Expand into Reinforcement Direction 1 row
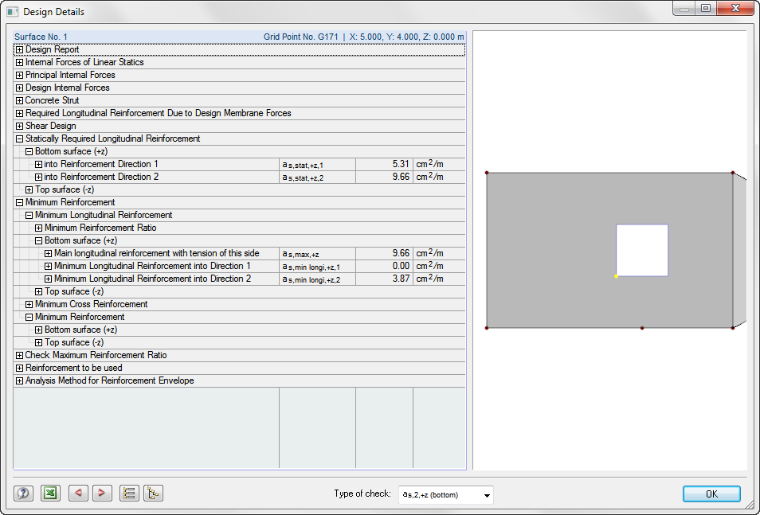Screen dimensions: 760x515 point(38,164)
